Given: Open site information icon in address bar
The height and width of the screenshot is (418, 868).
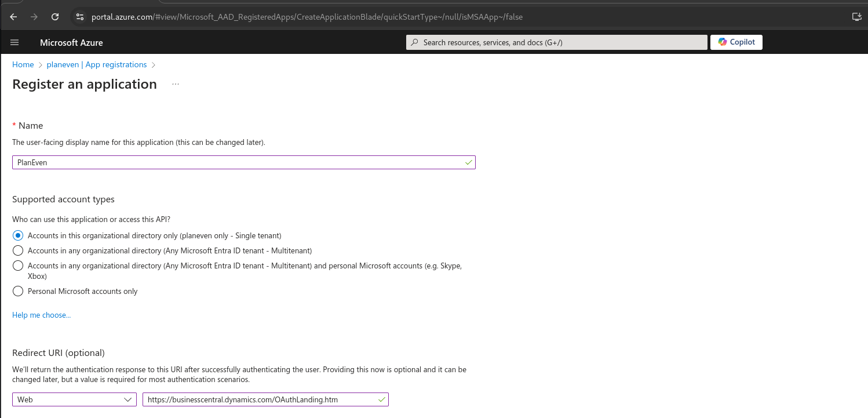Looking at the screenshot, I should click(x=80, y=17).
